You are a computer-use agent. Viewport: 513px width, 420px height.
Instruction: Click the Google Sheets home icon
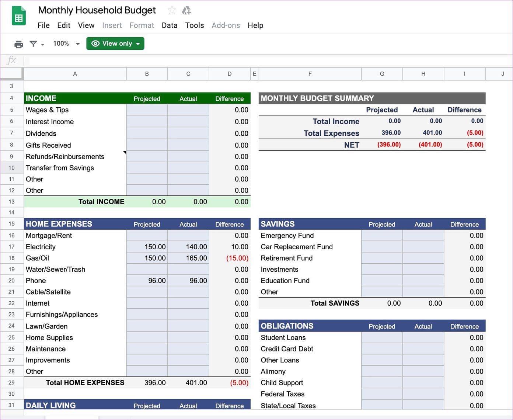[x=19, y=16]
